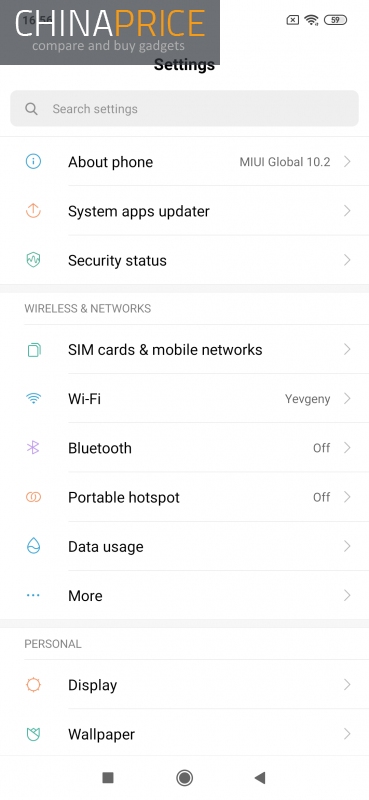
Task: Click the Search settings field
Action: [184, 109]
